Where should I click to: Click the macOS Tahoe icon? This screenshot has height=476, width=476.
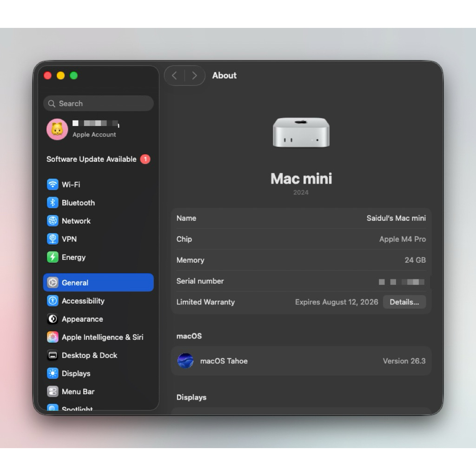point(185,361)
